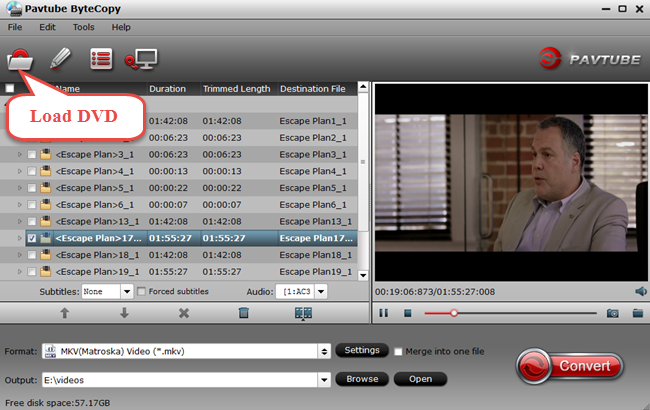Click film icon of Escape Plan>4_1
650x410 pixels.
(46, 171)
